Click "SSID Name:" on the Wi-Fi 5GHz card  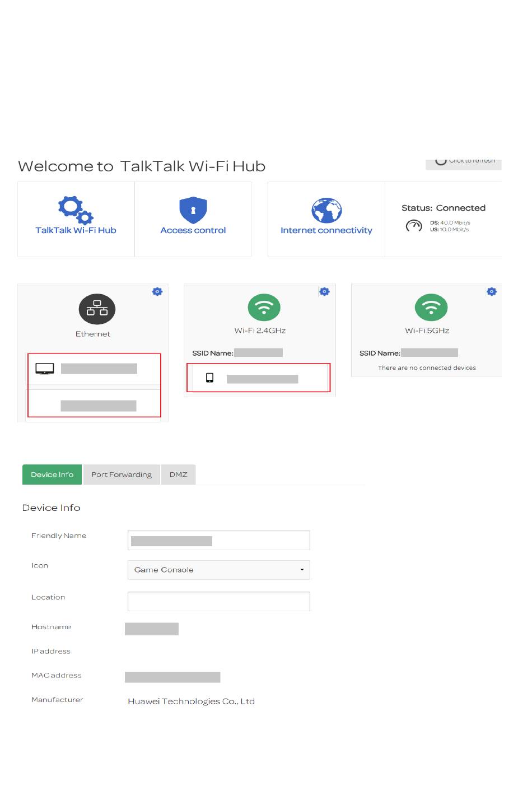pos(380,353)
